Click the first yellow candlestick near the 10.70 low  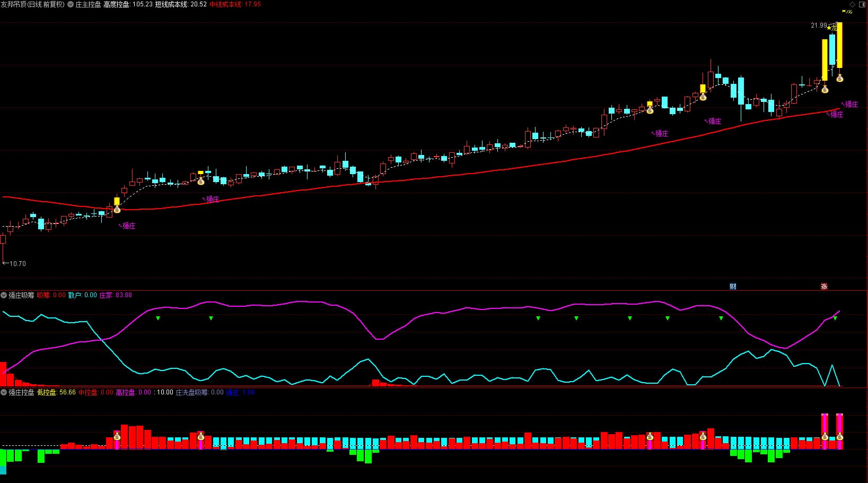point(117,201)
